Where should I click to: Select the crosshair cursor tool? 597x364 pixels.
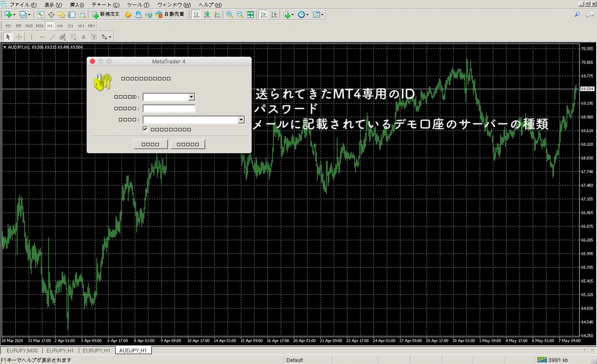coord(19,37)
